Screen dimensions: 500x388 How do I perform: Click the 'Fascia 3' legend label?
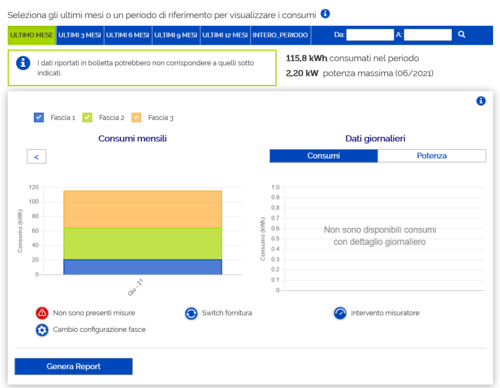(x=161, y=117)
